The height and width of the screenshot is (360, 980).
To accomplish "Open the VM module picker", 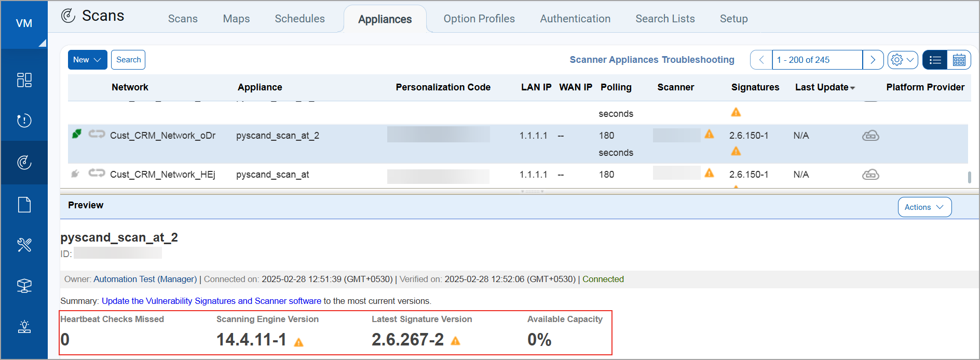I will [x=24, y=24].
